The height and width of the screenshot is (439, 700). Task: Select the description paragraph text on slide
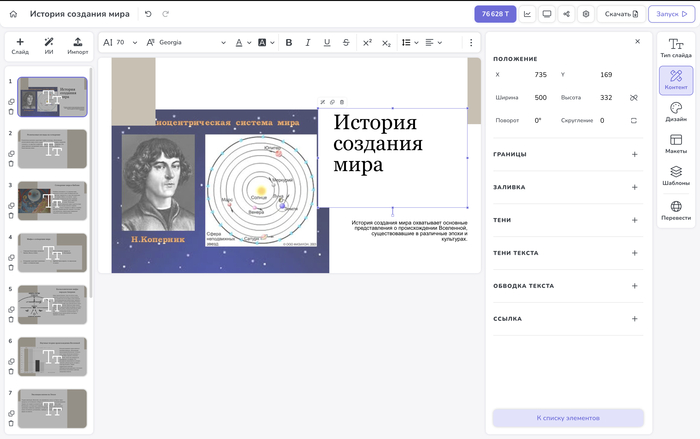click(x=409, y=230)
